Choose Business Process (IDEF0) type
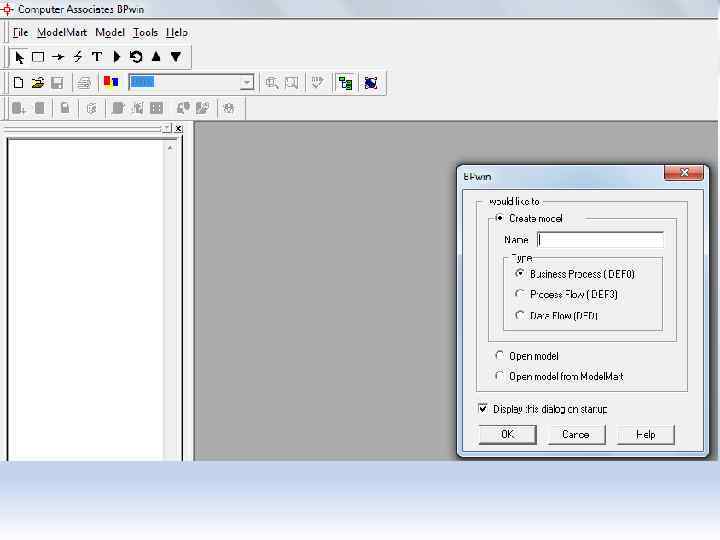Image resolution: width=720 pixels, height=540 pixels. pyautogui.click(x=519, y=274)
